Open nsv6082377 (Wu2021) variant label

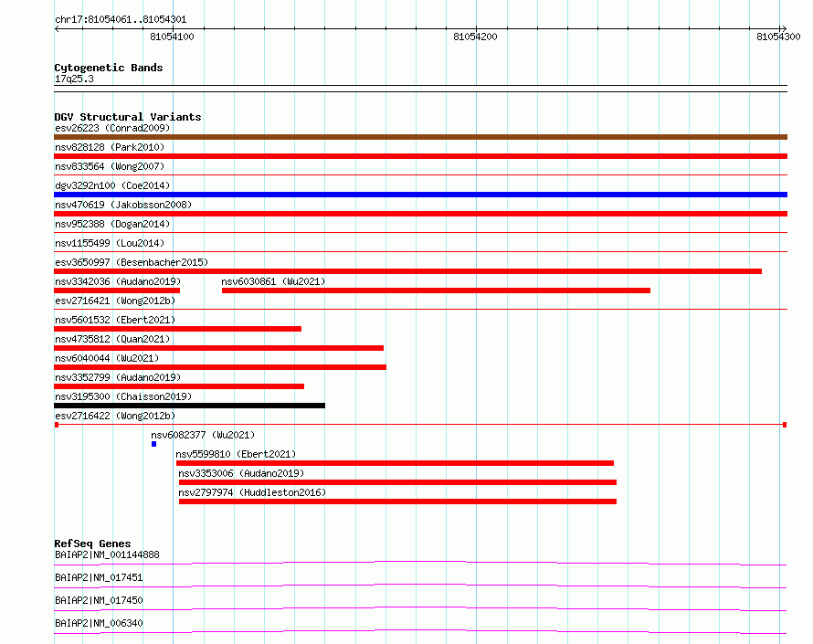tap(203, 435)
